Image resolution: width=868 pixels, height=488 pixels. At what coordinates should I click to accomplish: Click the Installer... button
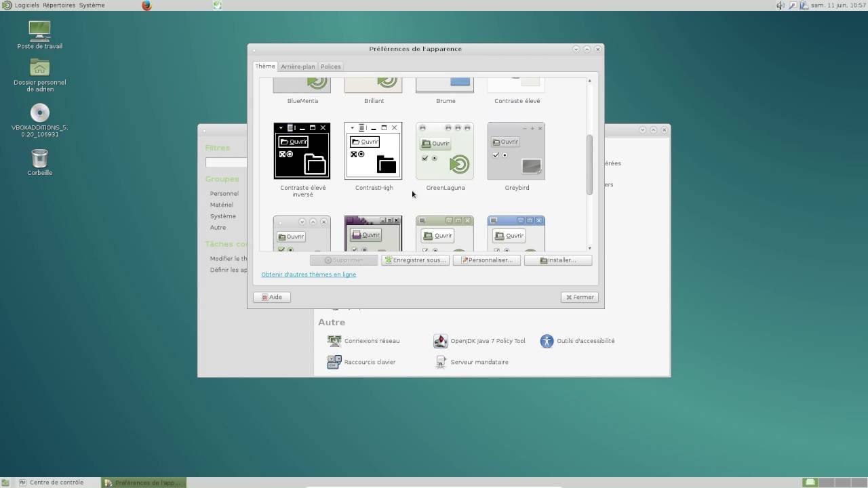pos(558,260)
